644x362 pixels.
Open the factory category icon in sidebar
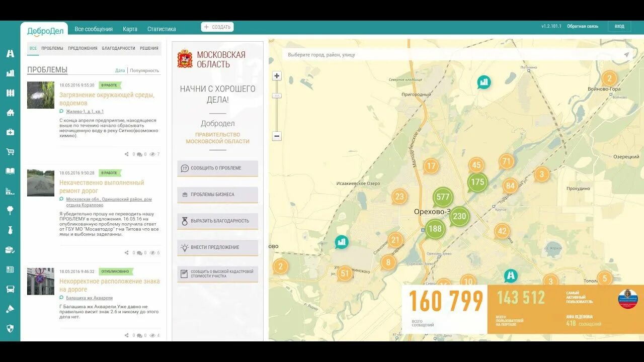tap(10, 191)
